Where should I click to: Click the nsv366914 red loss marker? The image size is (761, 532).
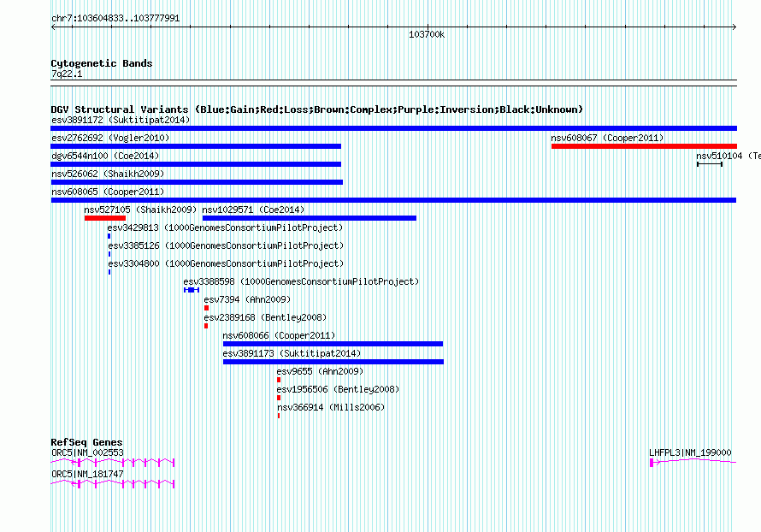click(x=279, y=416)
